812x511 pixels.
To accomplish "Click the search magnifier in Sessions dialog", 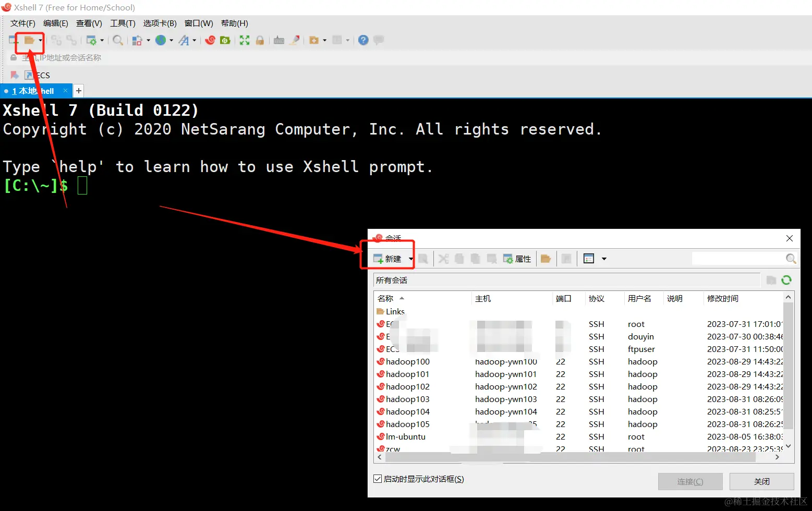I will [x=791, y=259].
